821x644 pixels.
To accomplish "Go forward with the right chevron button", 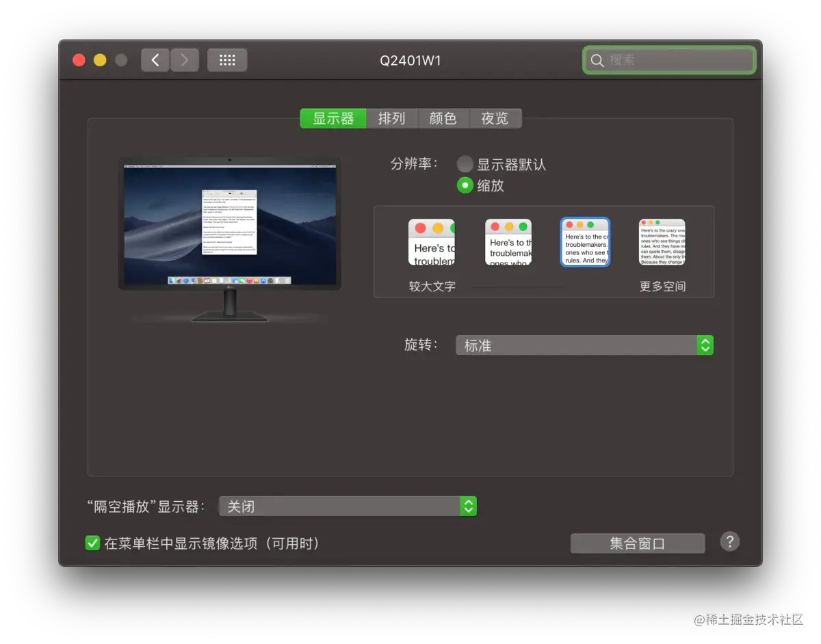I will tap(185, 60).
